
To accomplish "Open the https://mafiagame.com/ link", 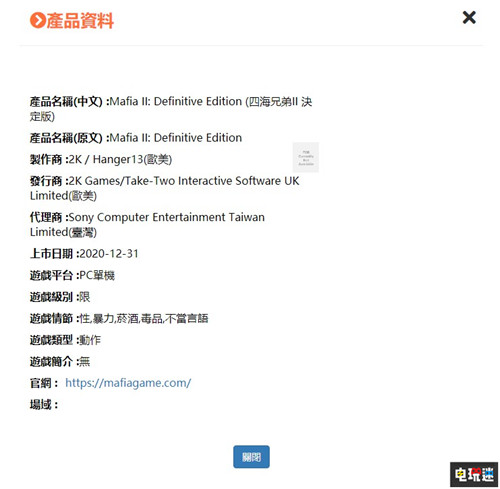I will click(128, 383).
